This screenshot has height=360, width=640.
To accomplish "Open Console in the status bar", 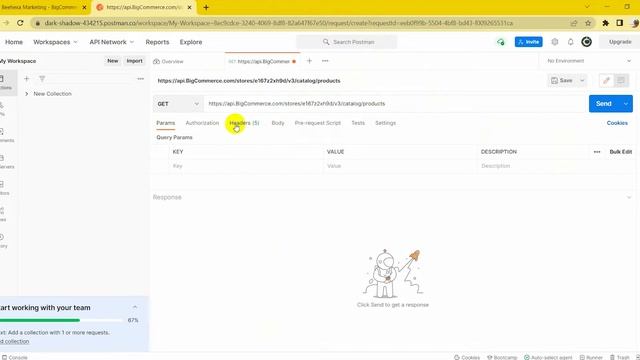I will 14,357.
